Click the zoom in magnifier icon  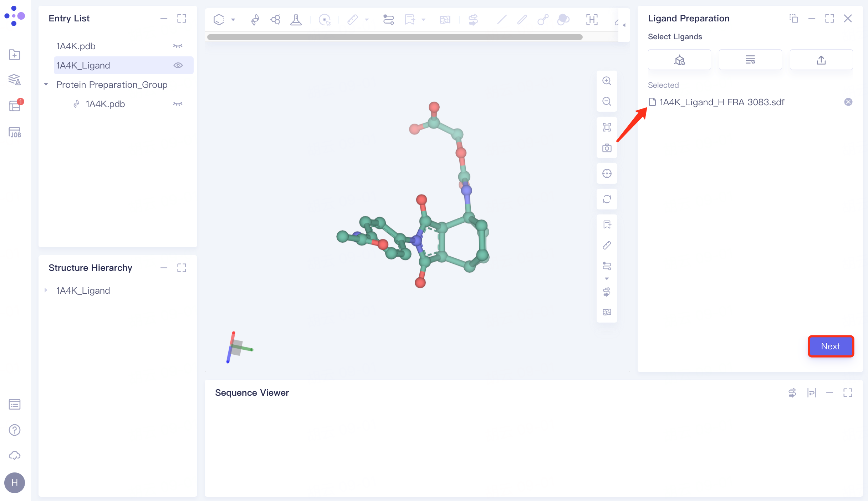click(x=607, y=81)
